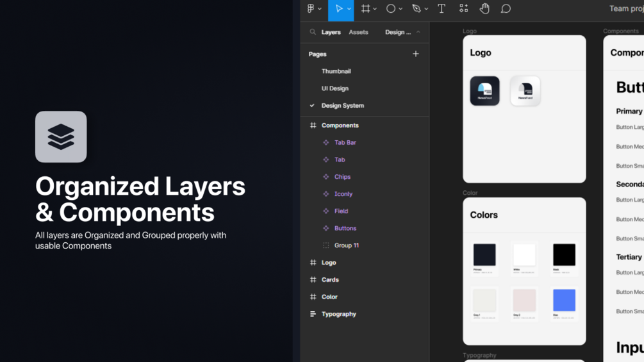This screenshot has height=362, width=644.
Task: Click text icon beside Typography layer
Action: pyautogui.click(x=313, y=314)
